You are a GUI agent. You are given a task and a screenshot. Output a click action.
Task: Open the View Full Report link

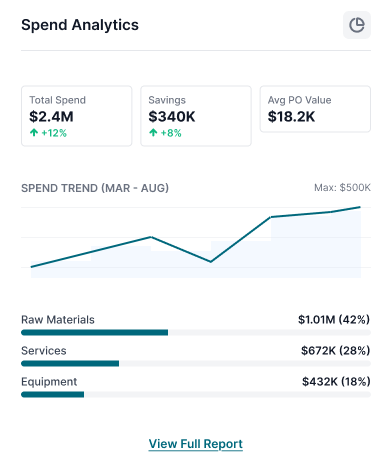click(196, 444)
